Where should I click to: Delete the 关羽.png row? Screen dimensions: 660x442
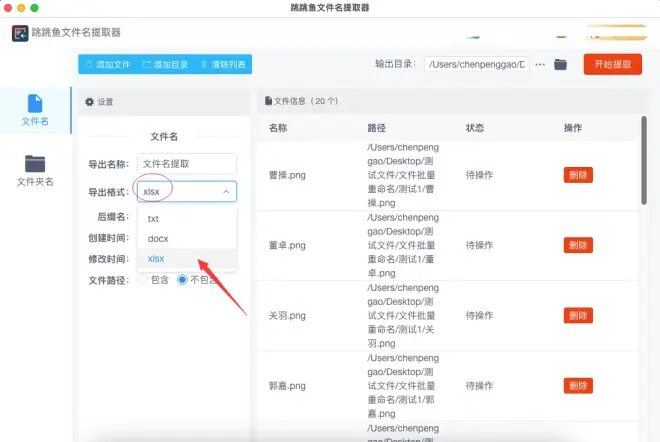click(578, 316)
